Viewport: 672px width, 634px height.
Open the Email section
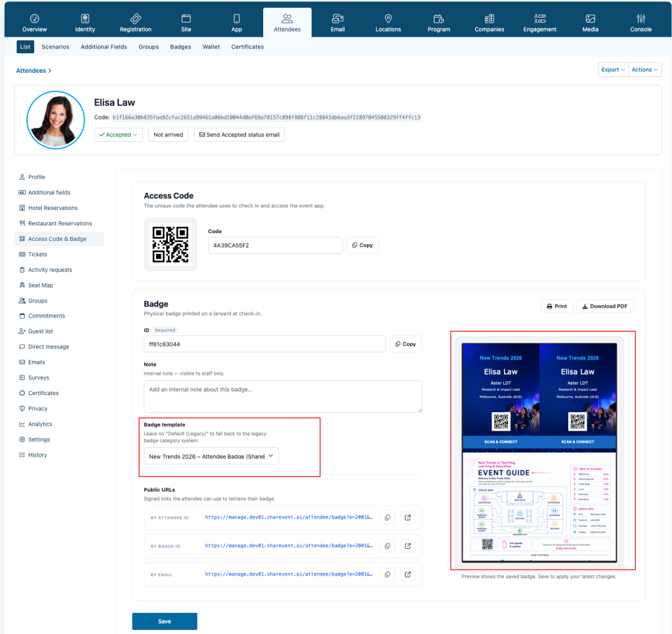click(x=338, y=23)
